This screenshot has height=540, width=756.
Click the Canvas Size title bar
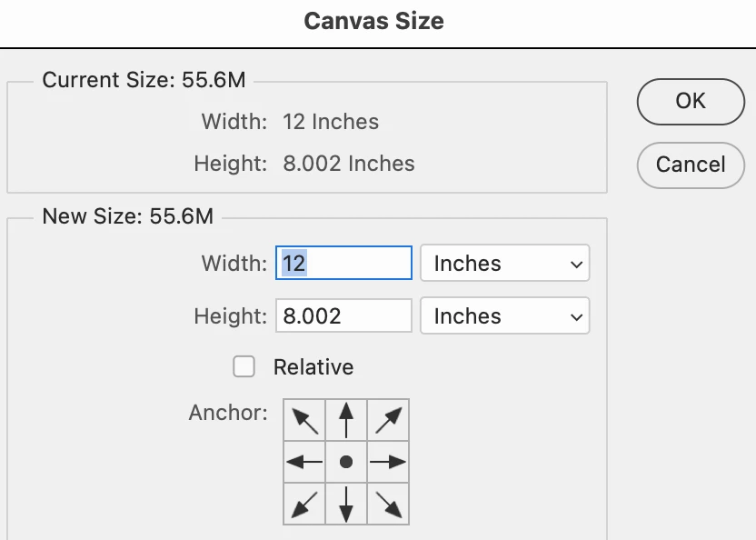coord(373,21)
